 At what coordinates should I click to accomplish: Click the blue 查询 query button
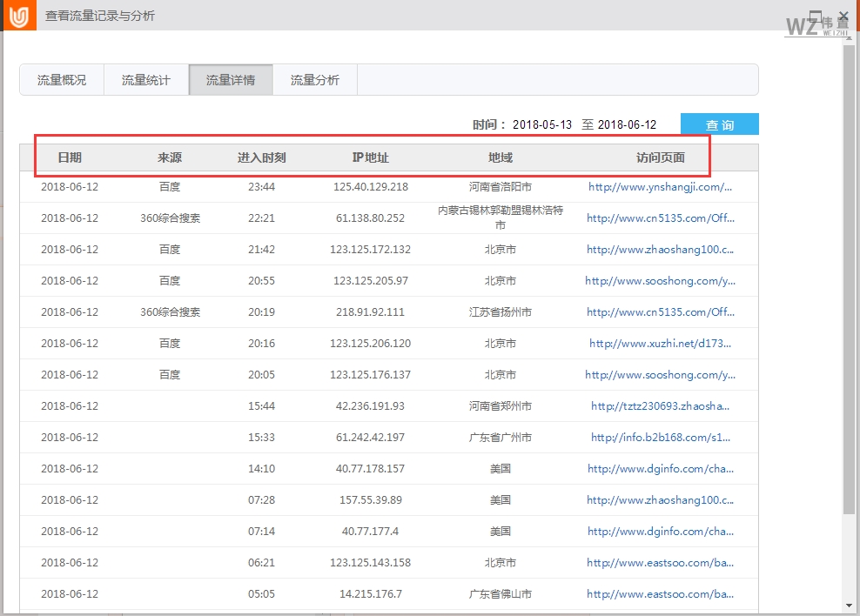719,124
